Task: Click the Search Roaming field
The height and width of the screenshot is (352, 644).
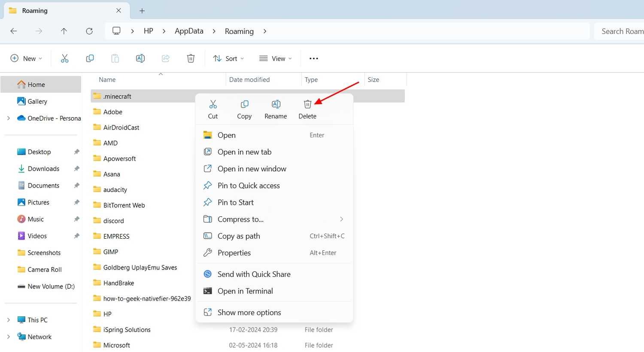Action: 619,31
